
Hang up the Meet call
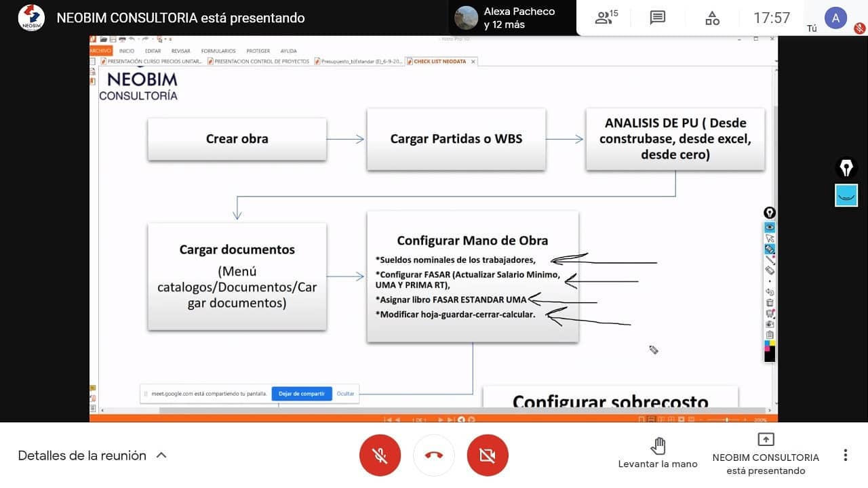[x=433, y=455]
